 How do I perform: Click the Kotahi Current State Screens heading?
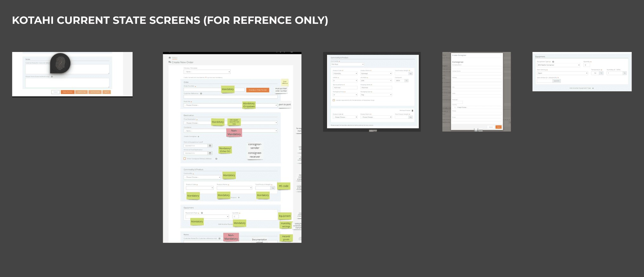170,20
